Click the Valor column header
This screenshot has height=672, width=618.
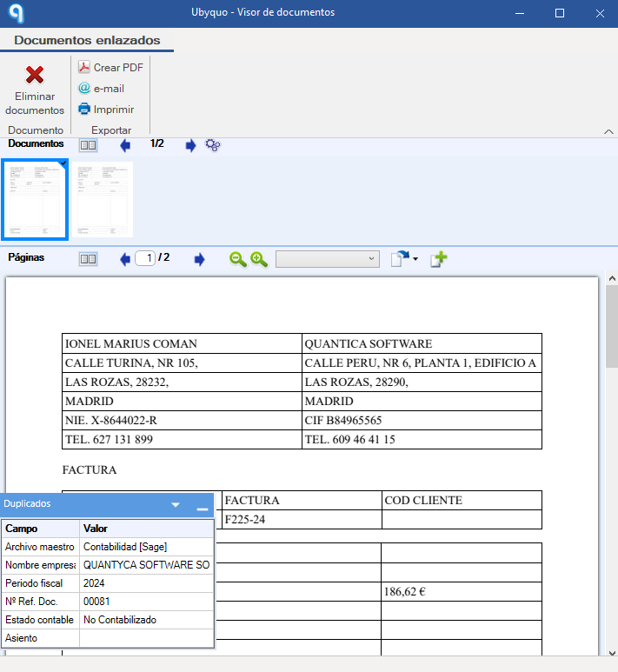[x=147, y=529]
